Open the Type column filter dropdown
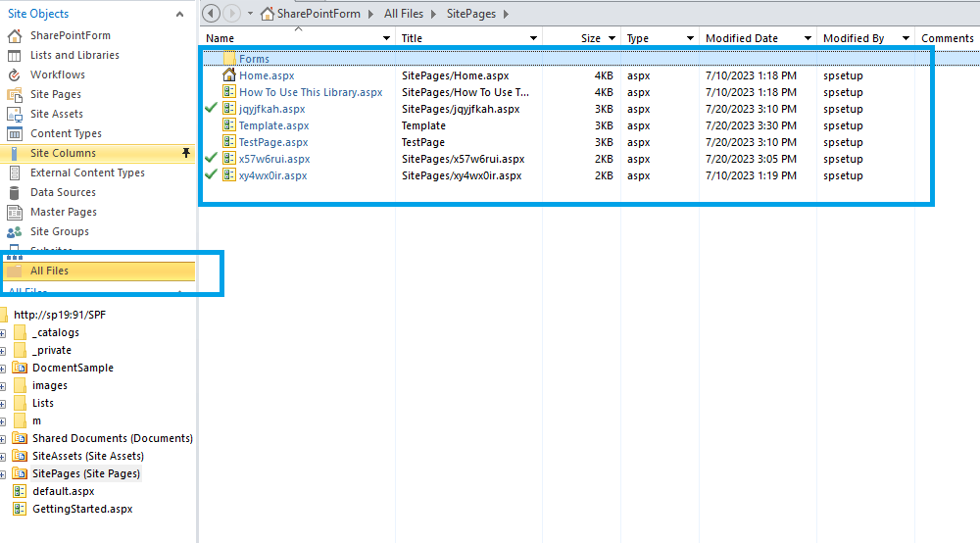 click(x=690, y=38)
